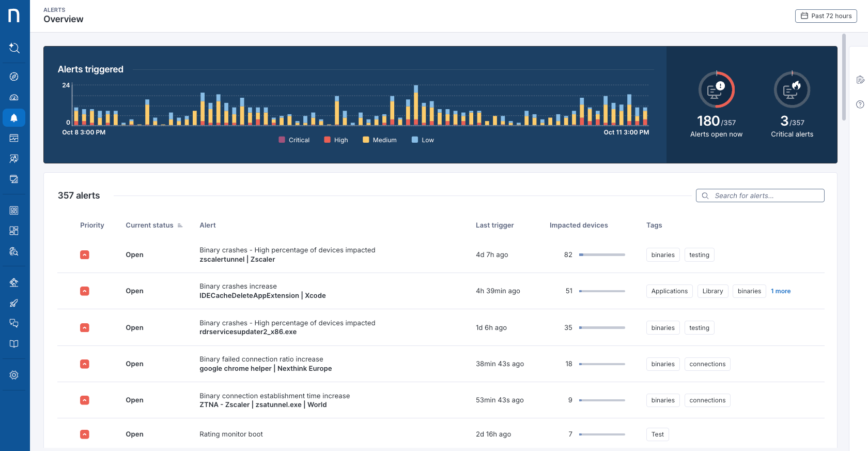868x451 pixels.
Task: Click the compass icon in sidebar
Action: [14, 77]
